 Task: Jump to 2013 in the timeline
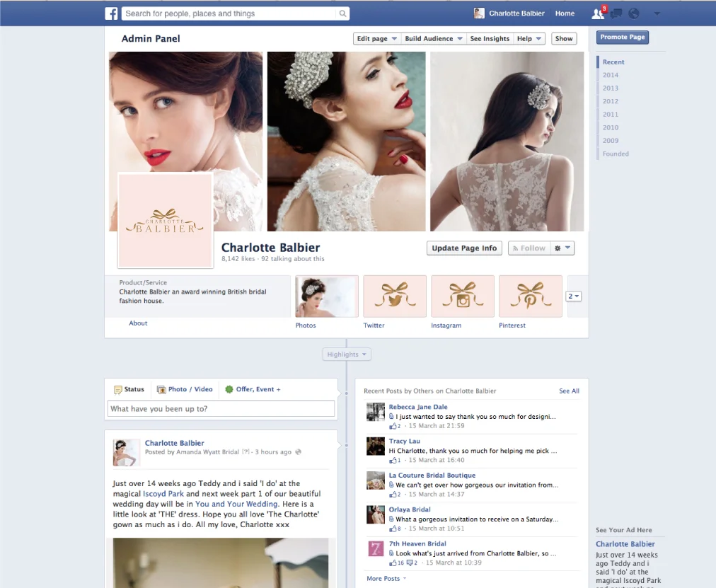pos(611,88)
